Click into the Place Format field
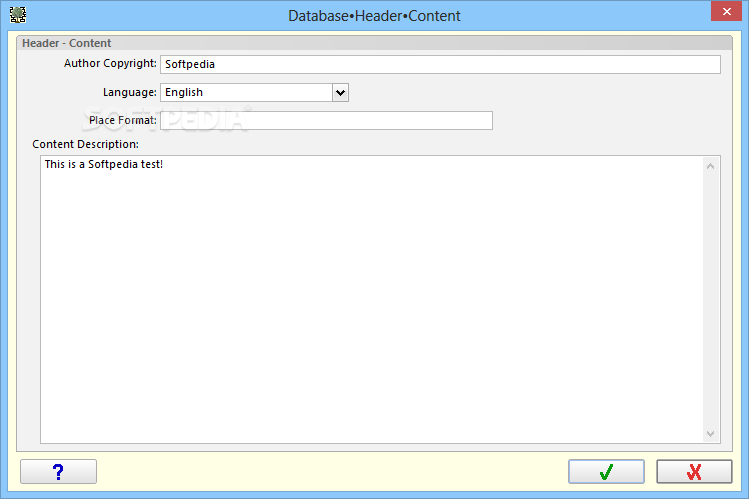 tap(326, 120)
